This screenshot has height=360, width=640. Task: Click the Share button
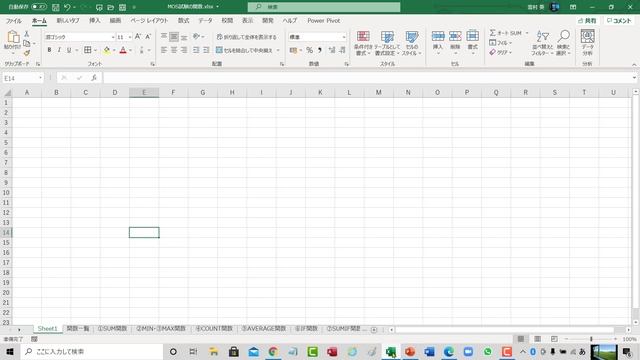click(x=587, y=21)
